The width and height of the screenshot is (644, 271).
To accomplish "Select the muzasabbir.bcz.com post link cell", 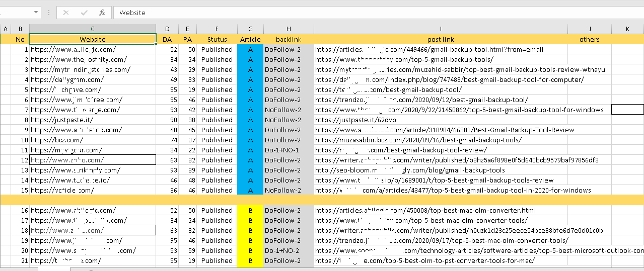I will tap(441, 140).
